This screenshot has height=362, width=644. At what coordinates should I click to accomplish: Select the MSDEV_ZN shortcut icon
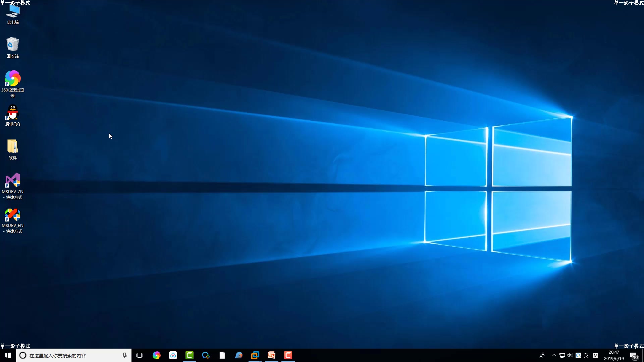(13, 186)
